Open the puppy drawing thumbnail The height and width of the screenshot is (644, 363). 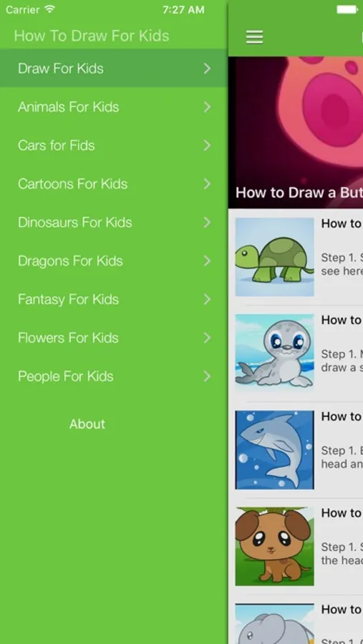[275, 546]
